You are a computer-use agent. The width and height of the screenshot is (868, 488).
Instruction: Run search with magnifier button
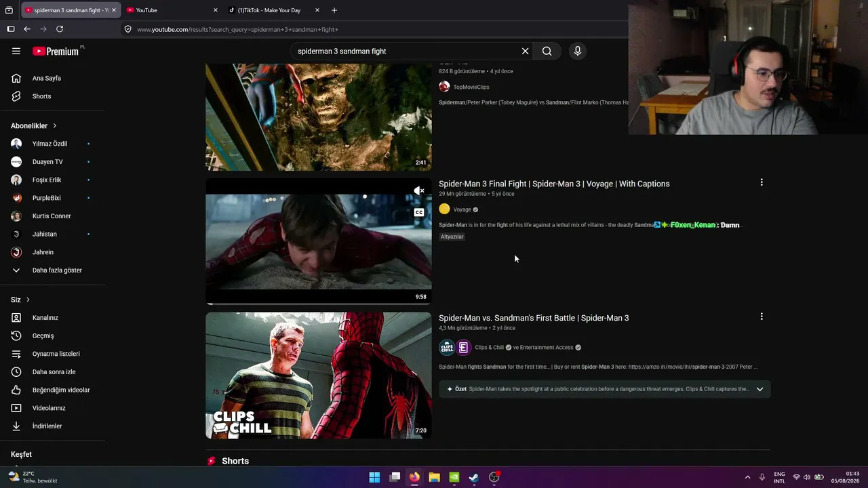[x=547, y=51]
